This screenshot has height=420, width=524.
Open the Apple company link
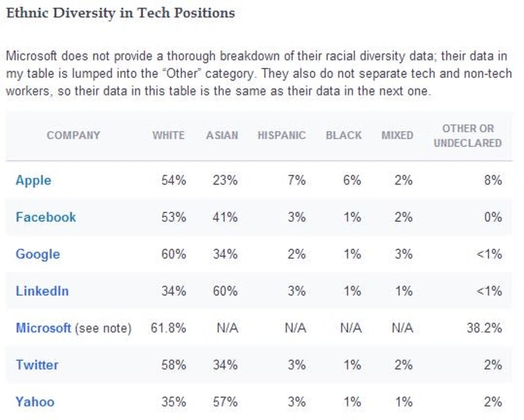click(34, 180)
